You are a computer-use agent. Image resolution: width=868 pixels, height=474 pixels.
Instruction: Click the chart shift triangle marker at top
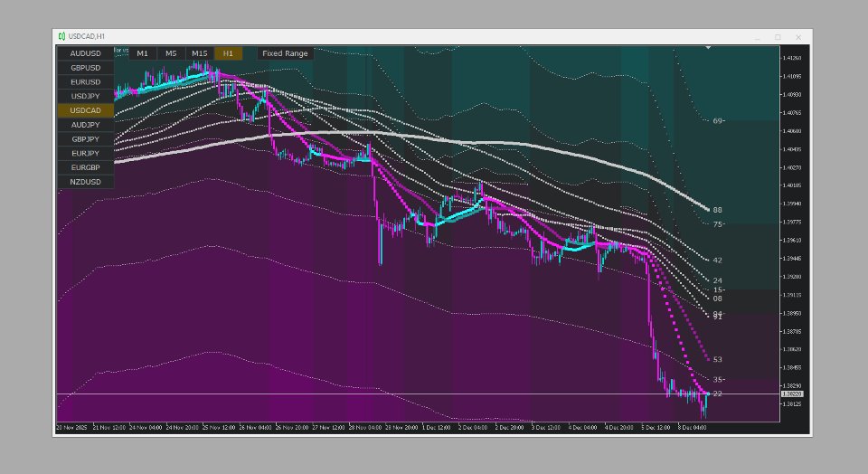click(708, 48)
